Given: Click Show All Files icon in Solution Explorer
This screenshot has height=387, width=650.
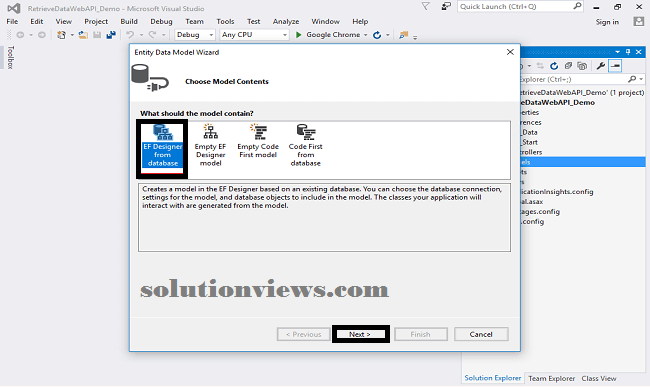Looking at the screenshot, I should tap(582, 66).
